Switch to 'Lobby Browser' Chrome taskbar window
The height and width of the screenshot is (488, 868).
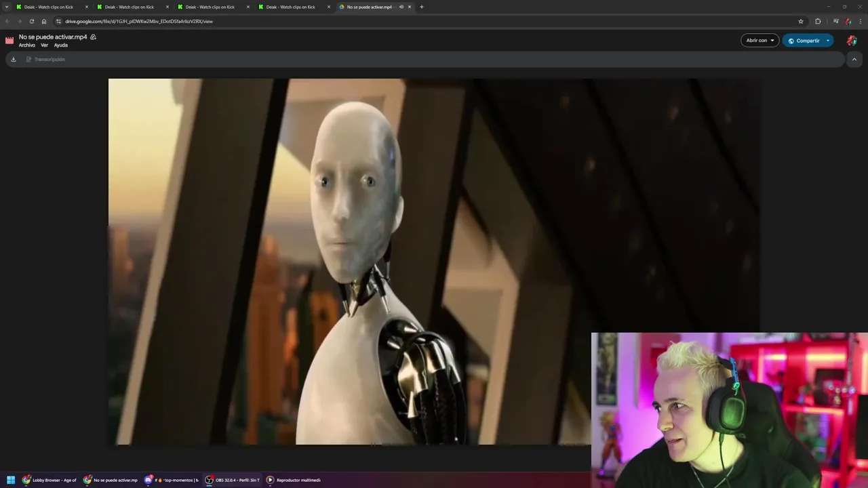[x=50, y=480]
